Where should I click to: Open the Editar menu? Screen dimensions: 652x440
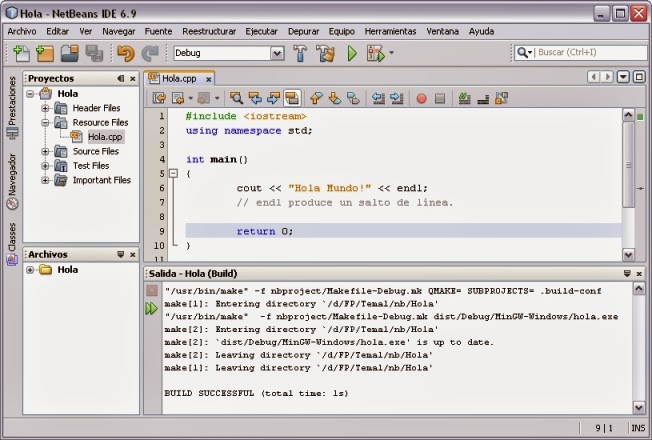point(57,31)
